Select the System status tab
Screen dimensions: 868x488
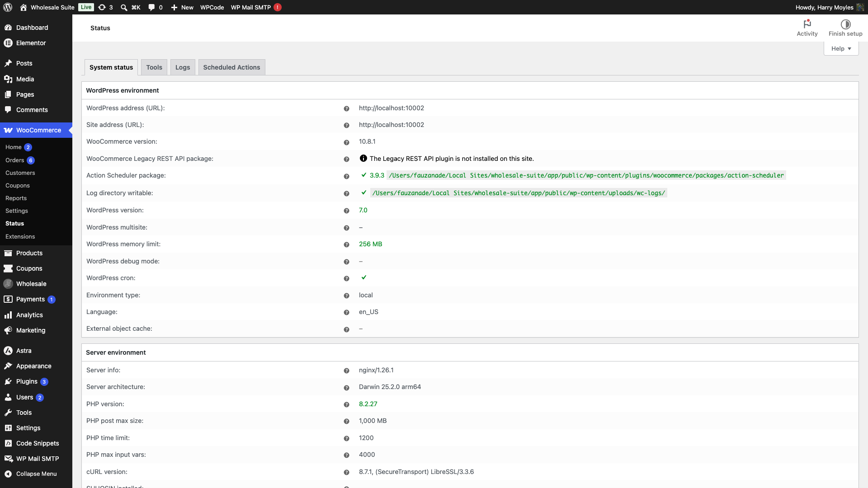[x=111, y=67]
